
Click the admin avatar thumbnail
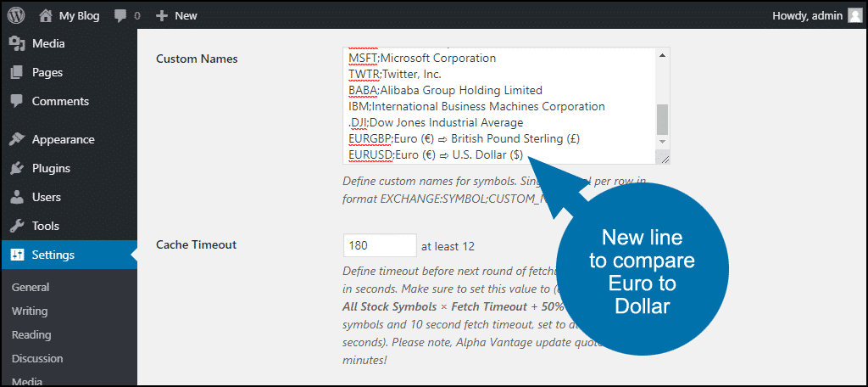point(854,15)
